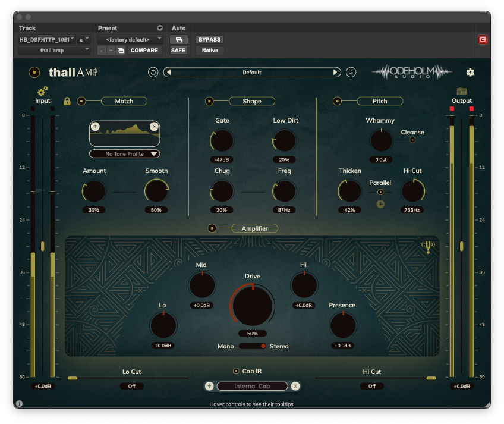Image resolution: width=504 pixels, height=424 pixels.
Task: Expand the factory default preset dropdown
Action: tap(130, 40)
